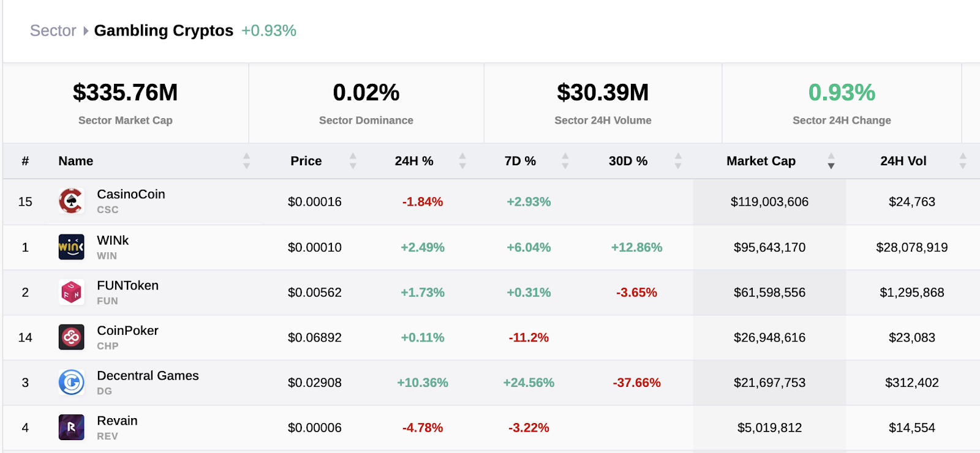The height and width of the screenshot is (453, 980).
Task: Click Revain 24H change -4.78%
Action: pyautogui.click(x=423, y=427)
